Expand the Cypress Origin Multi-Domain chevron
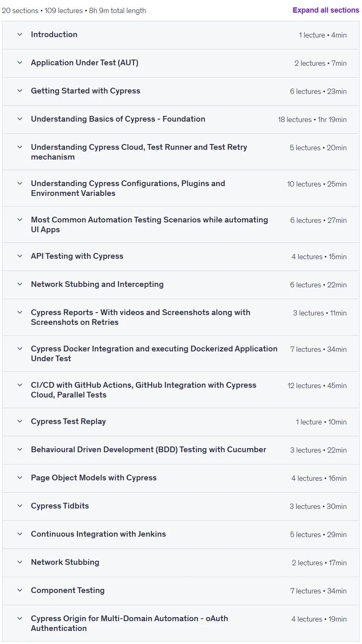This screenshot has width=362, height=644. [x=20, y=619]
